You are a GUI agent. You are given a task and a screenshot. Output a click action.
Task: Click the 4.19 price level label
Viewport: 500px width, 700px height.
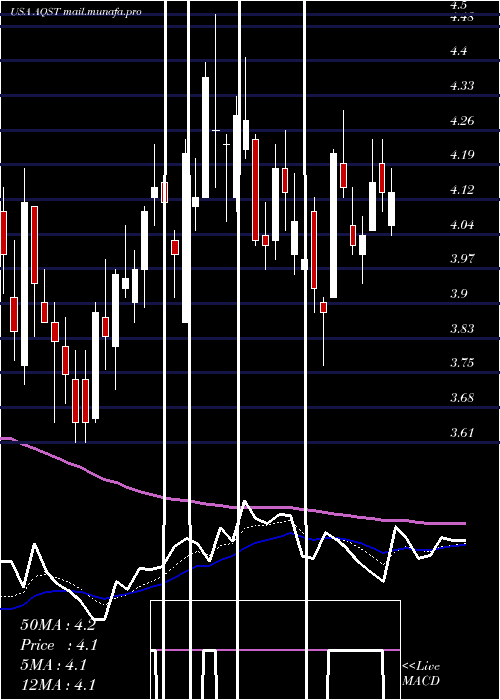(462, 155)
